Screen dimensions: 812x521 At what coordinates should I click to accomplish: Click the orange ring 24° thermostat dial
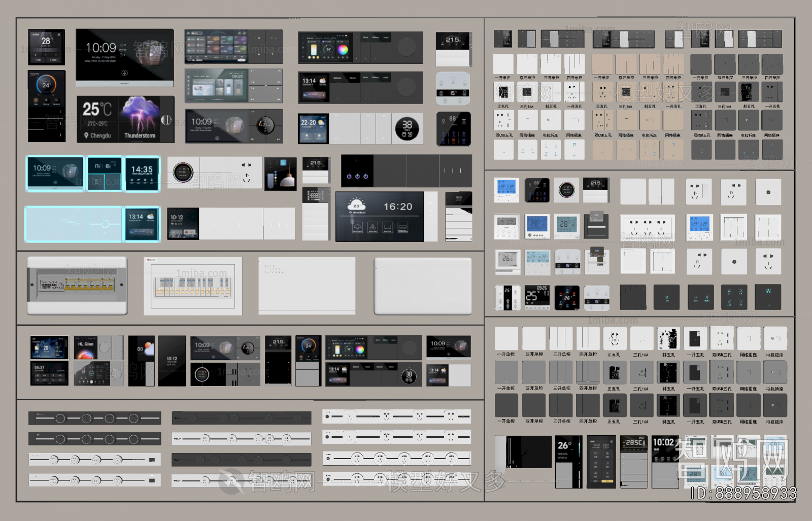[46, 85]
